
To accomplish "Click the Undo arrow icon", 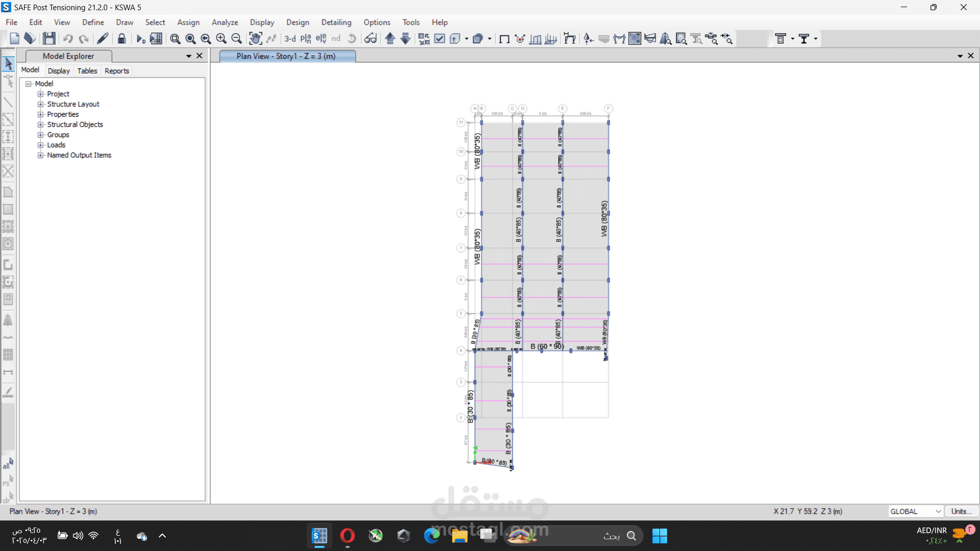I will 68,39.
